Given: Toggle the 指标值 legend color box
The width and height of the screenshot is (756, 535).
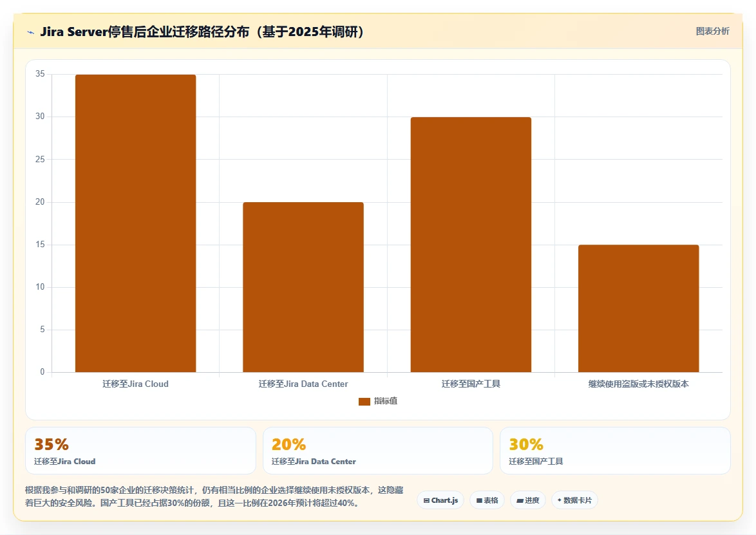Looking at the screenshot, I should coord(364,402).
